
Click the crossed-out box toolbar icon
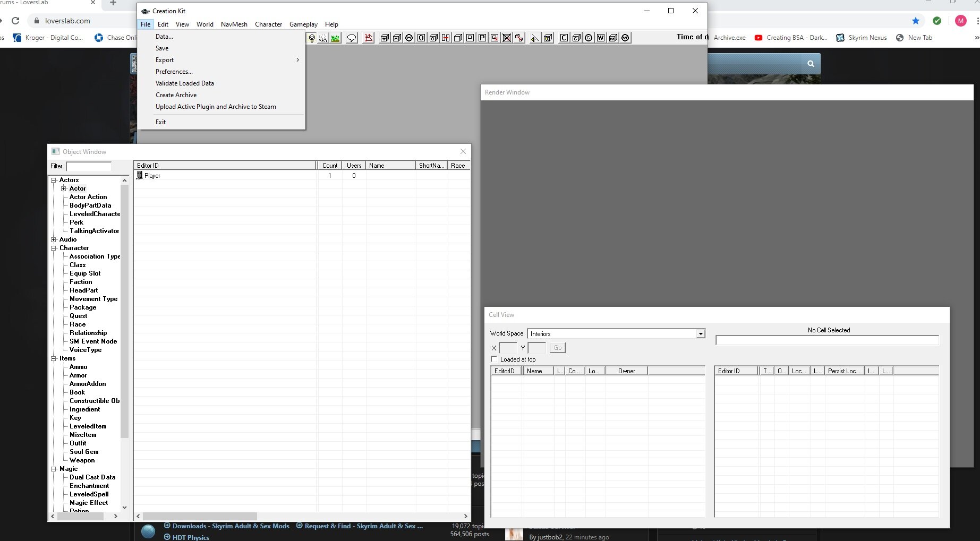pyautogui.click(x=507, y=38)
